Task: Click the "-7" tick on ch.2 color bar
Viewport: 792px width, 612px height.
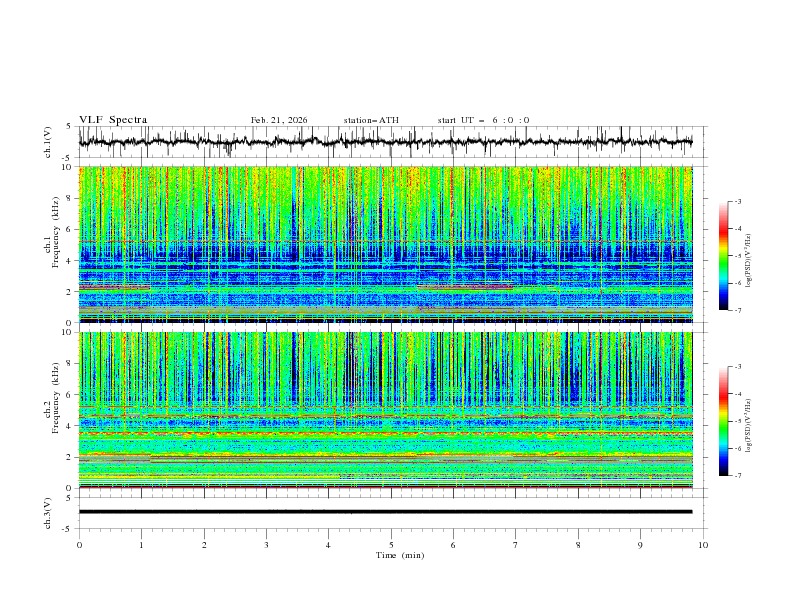Action: point(737,476)
